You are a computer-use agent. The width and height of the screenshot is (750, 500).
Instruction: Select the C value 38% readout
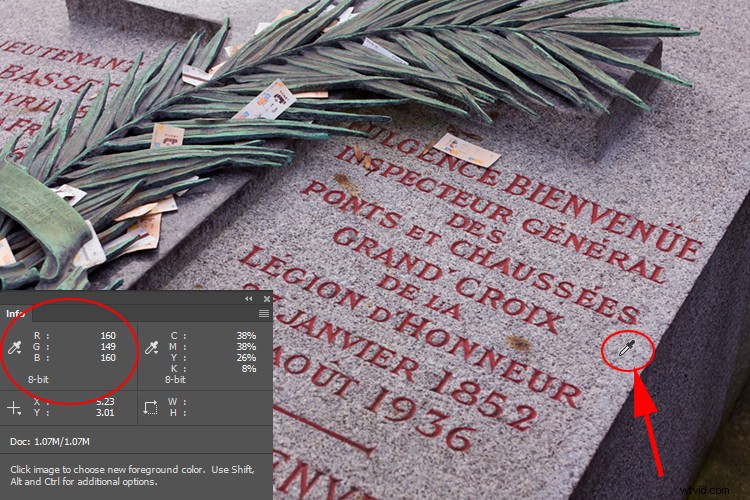point(246,335)
